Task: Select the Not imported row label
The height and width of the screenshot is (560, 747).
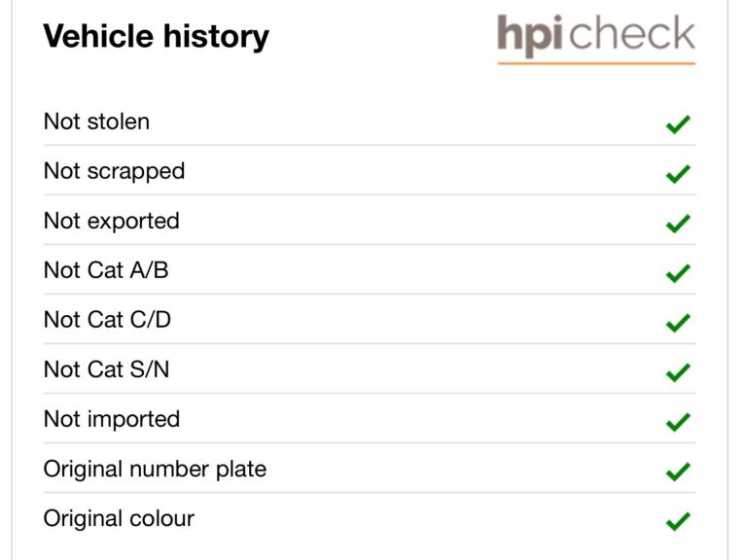Action: [111, 419]
